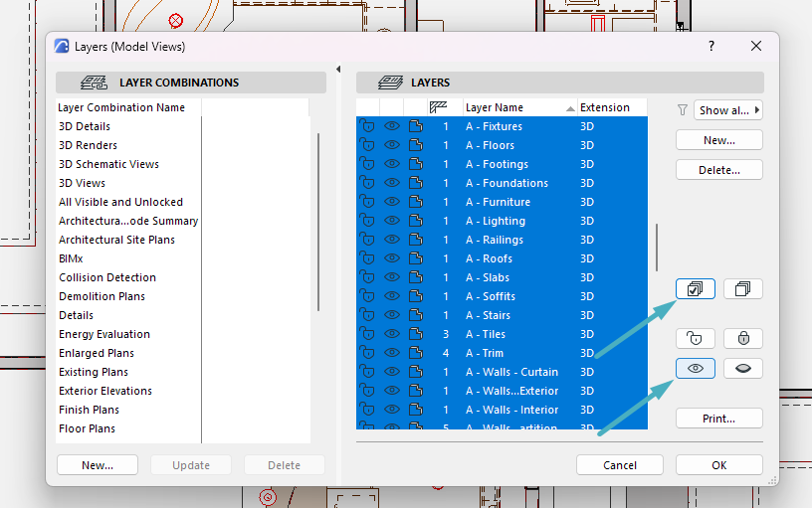Screen dimensions: 812x508
Task: Collapse the Layer Combinations panel arrow
Action: 338,70
